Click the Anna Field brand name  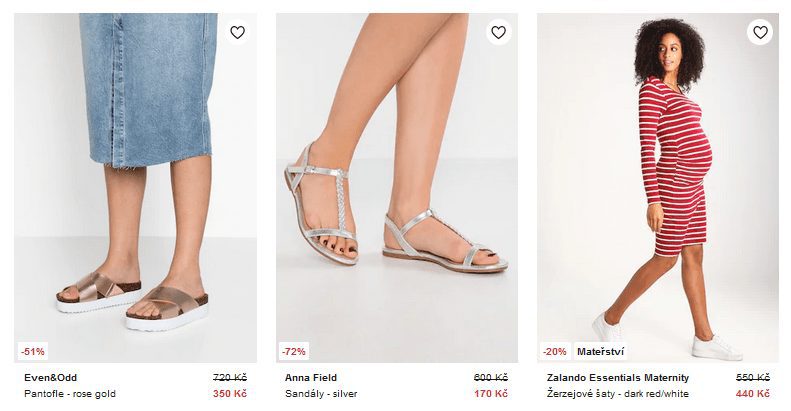(x=311, y=378)
